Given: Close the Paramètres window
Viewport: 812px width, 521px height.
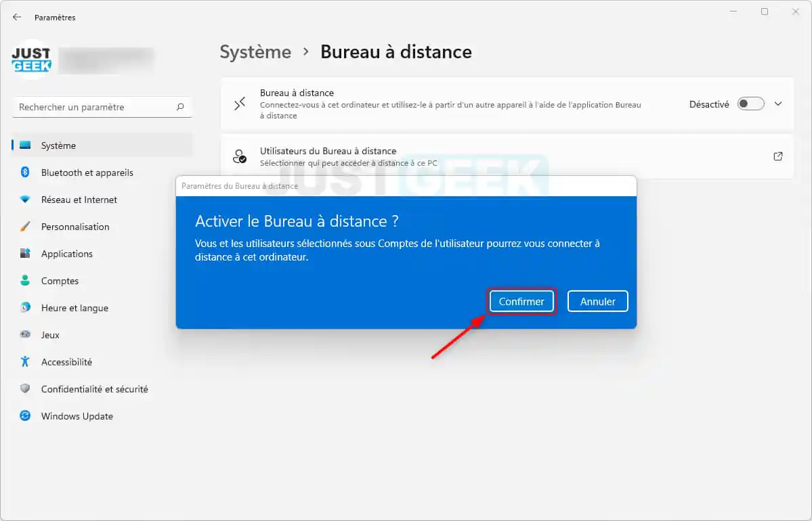Looking at the screenshot, I should 796,12.
